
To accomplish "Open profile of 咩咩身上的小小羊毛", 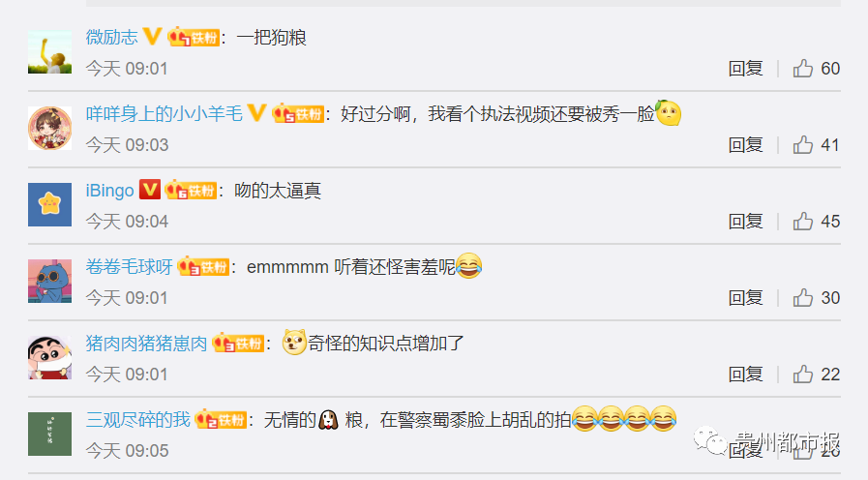I will (x=165, y=113).
